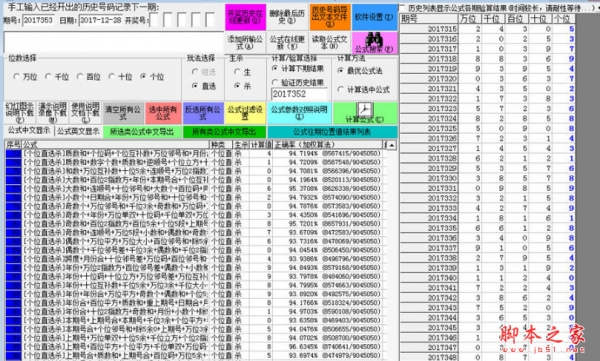Click the magenta 开奖历史在线更新 button
The height and width of the screenshot is (361, 600).
[x=245, y=17]
